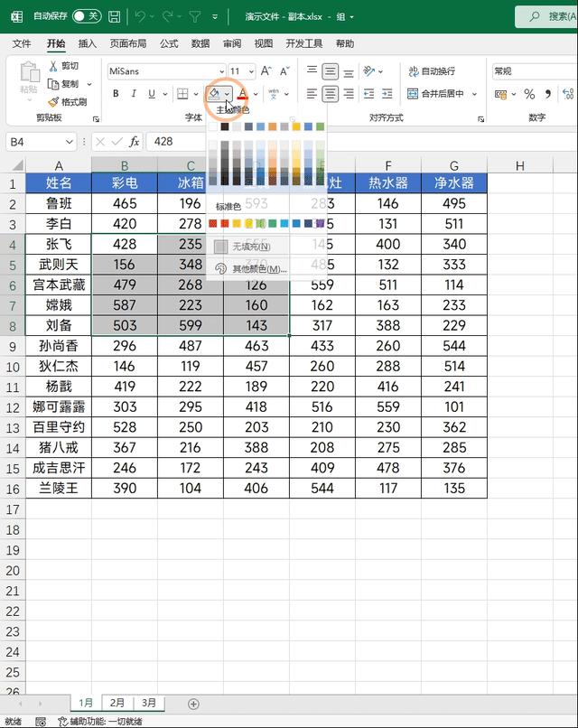Switch to the 公式 tab
The image size is (578, 728).
tap(169, 43)
